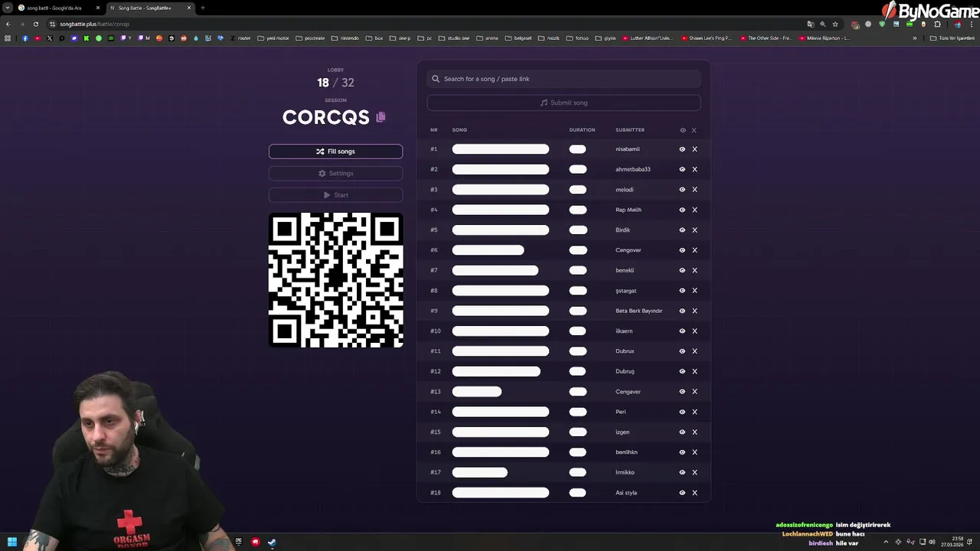Open the Kick bookmark icon
Viewport: 980px width, 551px height.
87,37
